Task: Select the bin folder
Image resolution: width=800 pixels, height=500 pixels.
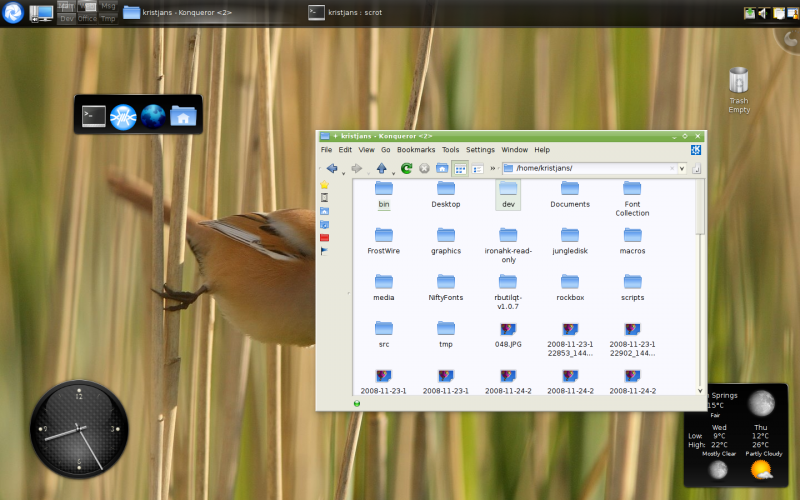Action: coord(384,195)
